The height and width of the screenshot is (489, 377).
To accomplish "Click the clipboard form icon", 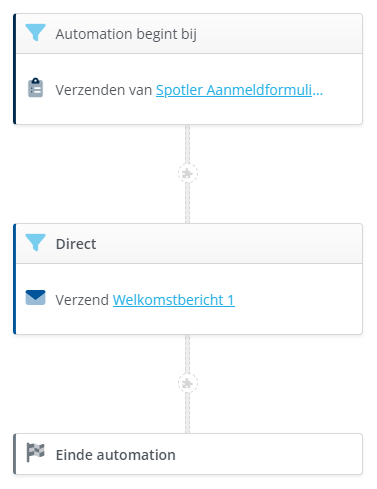I will (x=35, y=88).
